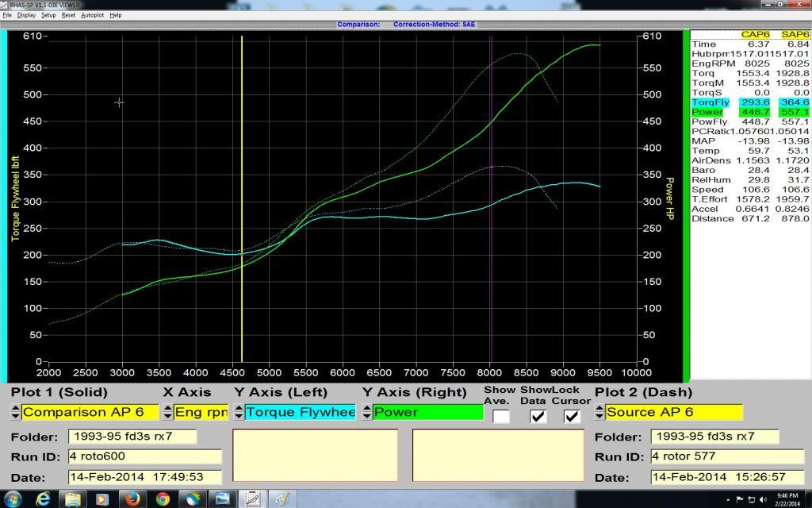Launch Firefox from the taskbar
Viewport: 812px width, 508px height.
pyautogui.click(x=132, y=499)
